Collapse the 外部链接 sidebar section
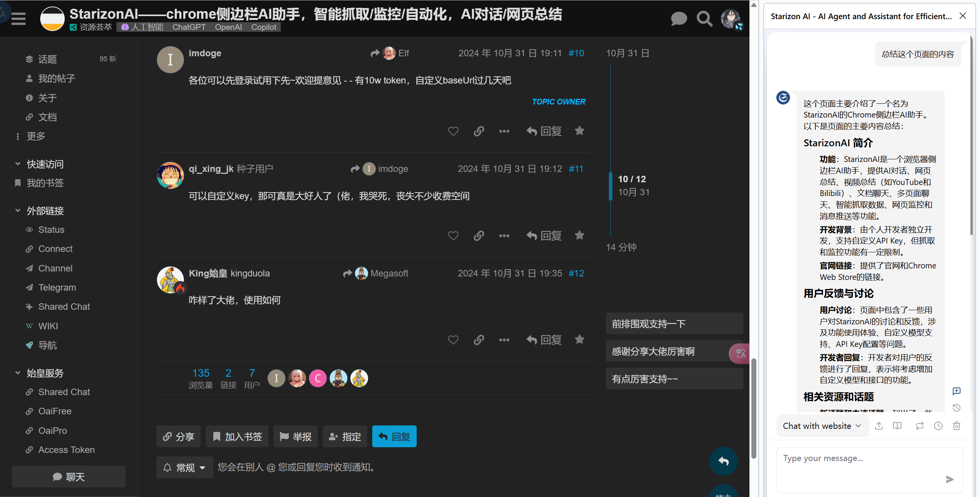The width and height of the screenshot is (980, 497). click(x=39, y=211)
